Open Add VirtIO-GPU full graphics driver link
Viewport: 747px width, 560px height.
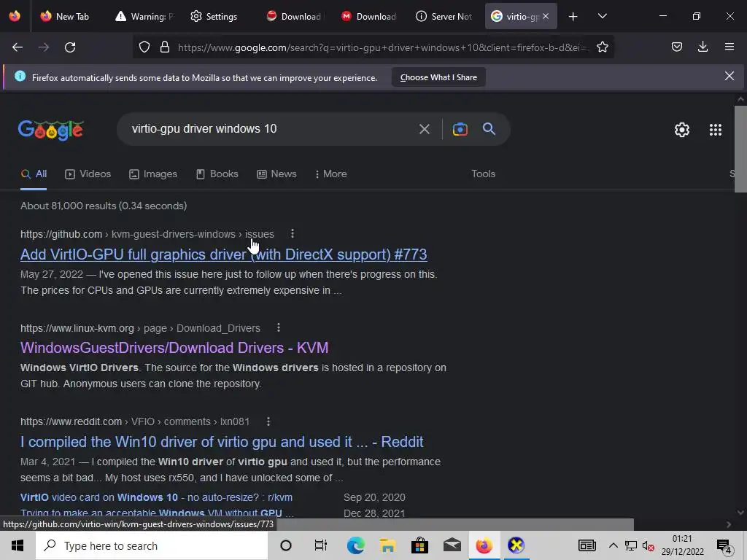[x=223, y=254]
